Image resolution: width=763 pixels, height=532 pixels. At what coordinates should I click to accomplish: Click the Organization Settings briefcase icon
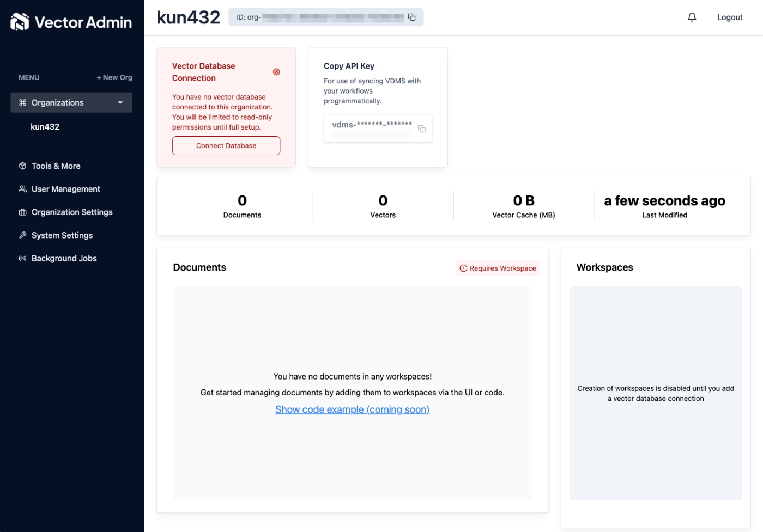[x=22, y=212]
